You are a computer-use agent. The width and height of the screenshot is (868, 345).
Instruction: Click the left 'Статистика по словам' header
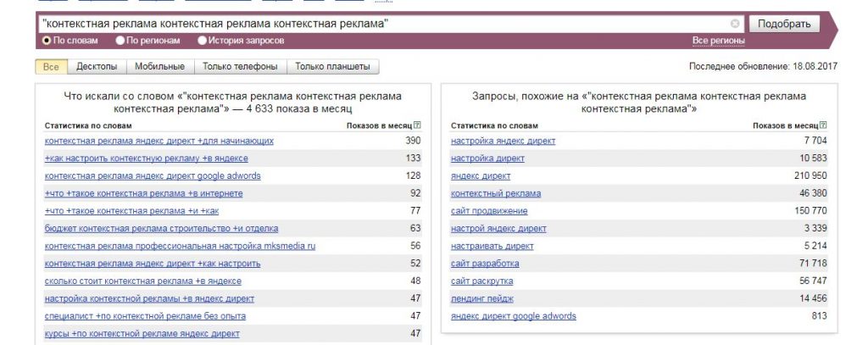coord(88,125)
